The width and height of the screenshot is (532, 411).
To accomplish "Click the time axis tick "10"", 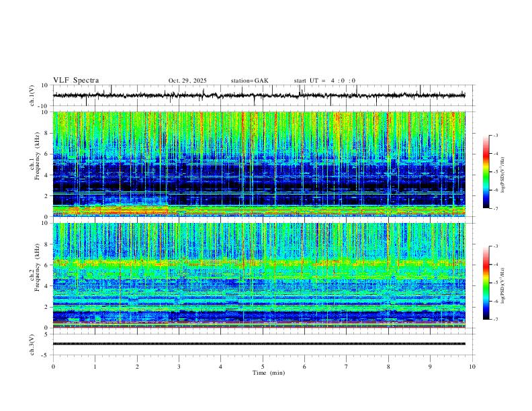I will pos(472,367).
